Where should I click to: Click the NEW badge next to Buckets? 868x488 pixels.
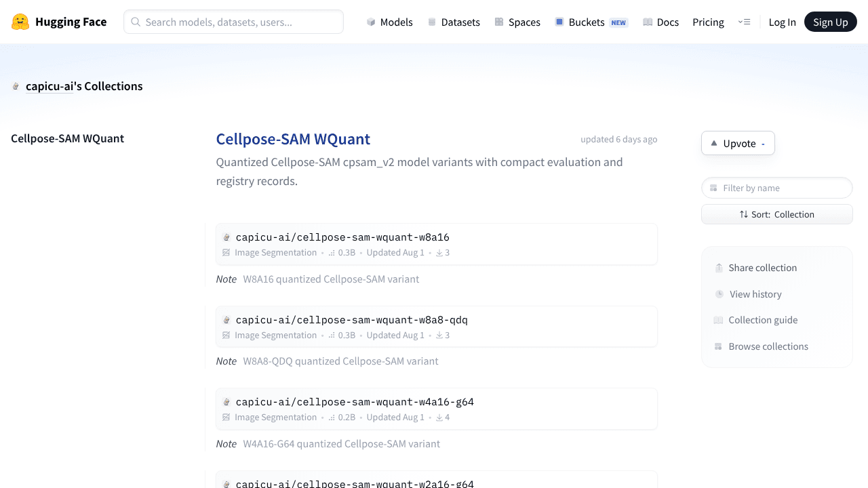coord(618,22)
